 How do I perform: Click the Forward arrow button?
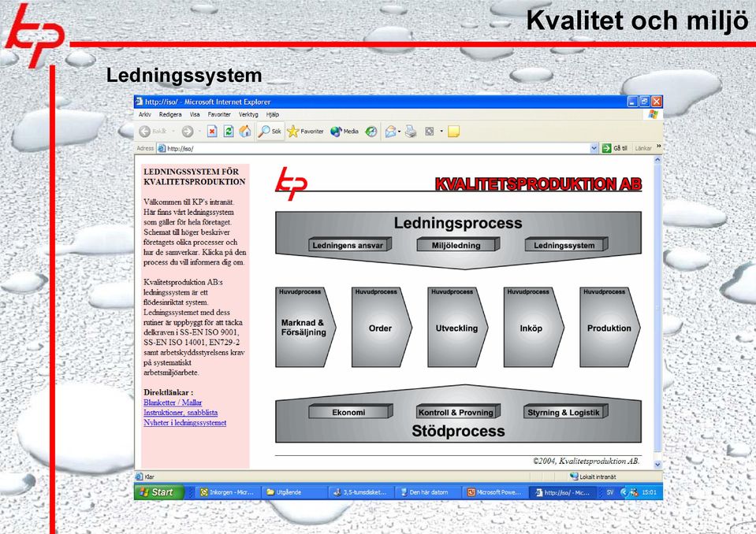[x=188, y=132]
